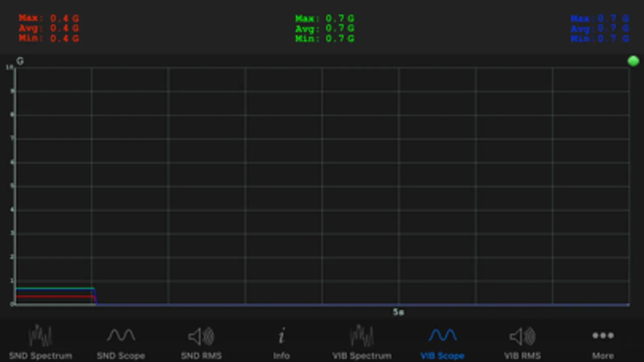Click the blue Max: 0.7 G reading

pyautogui.click(x=600, y=19)
